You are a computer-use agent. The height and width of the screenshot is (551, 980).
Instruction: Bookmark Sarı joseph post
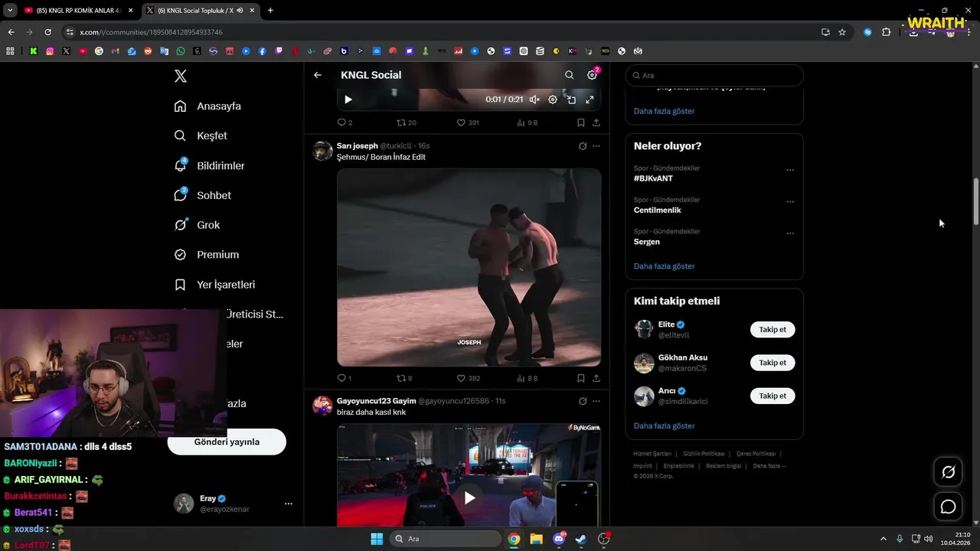(581, 378)
